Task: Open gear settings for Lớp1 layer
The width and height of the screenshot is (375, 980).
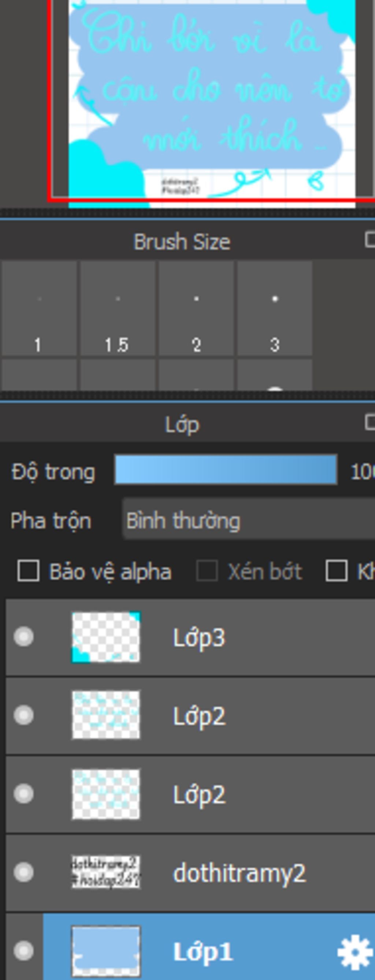Action: 354,952
